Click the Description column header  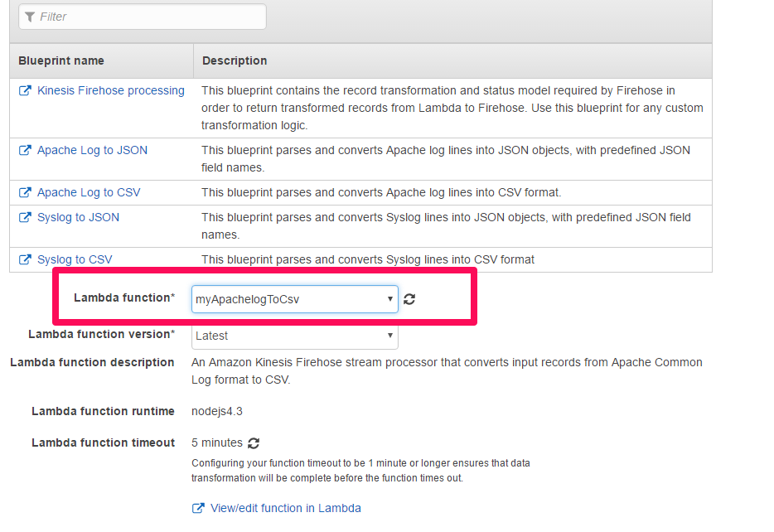(235, 60)
